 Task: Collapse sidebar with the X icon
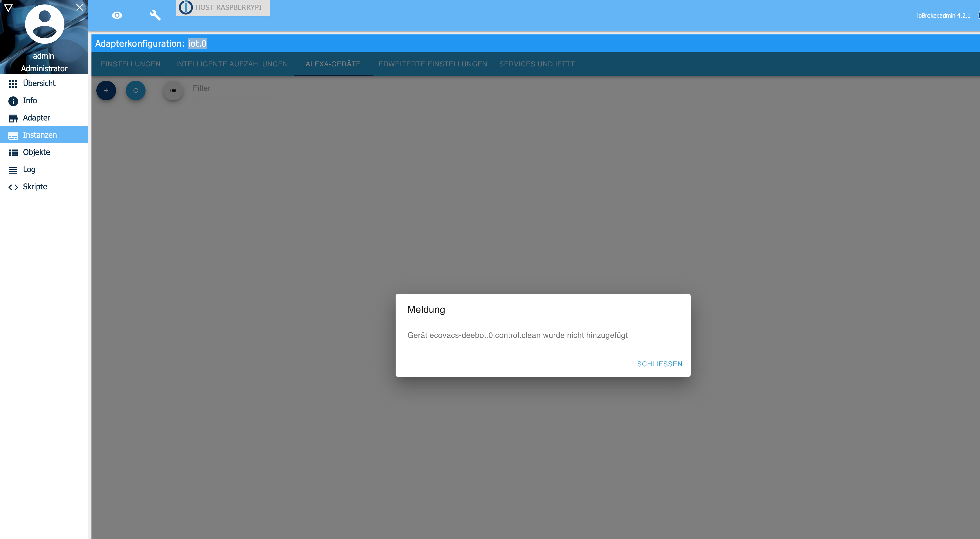click(x=79, y=7)
